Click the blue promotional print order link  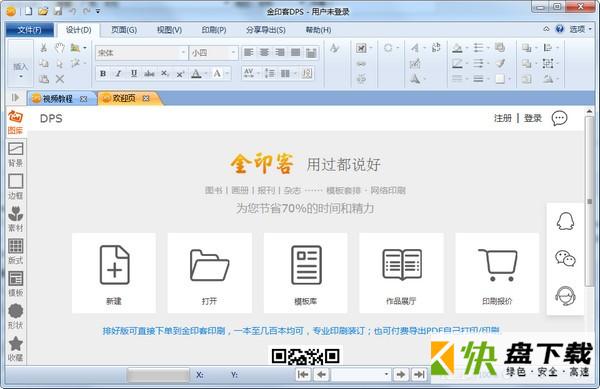pyautogui.click(x=301, y=331)
